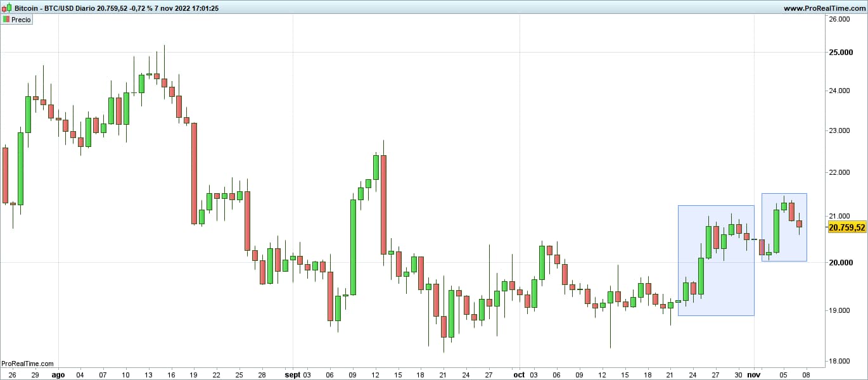Open the www.ProRealTime.com link at top right
Screen dimensions: 868x380
[x=823, y=8]
